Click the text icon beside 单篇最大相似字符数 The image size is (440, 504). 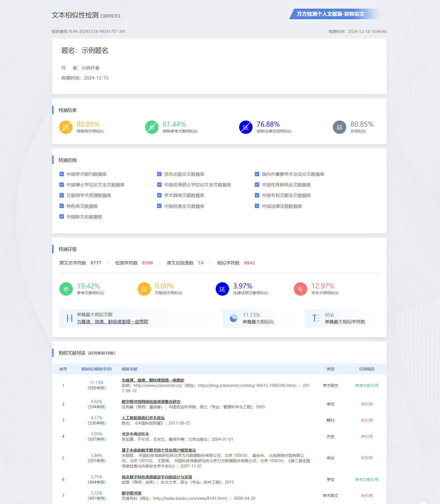pyautogui.click(x=316, y=318)
